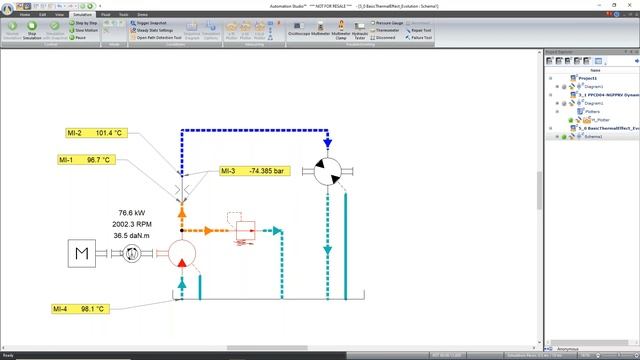Open the Home ribbon tab

[x=25, y=14]
